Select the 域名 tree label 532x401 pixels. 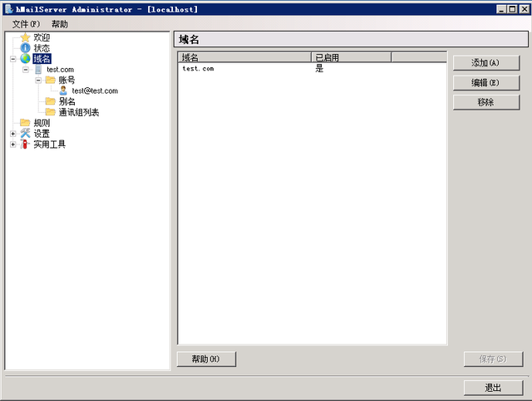tap(42, 59)
